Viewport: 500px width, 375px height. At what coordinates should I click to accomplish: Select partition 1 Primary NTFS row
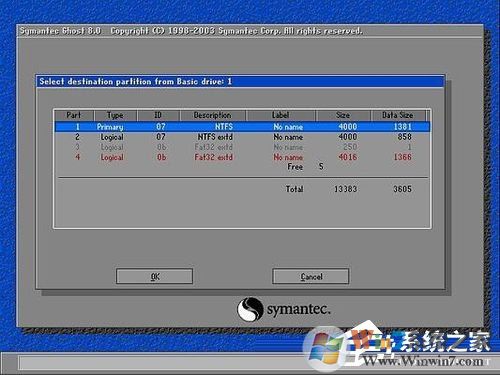point(242,127)
